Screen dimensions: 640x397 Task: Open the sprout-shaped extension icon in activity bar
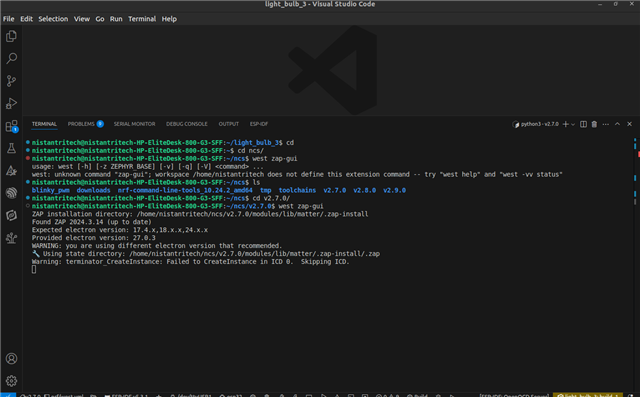coord(11,237)
